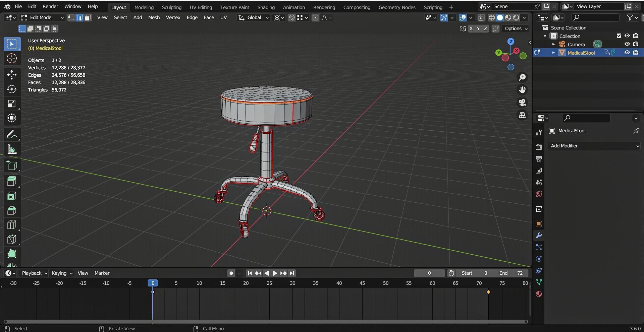The width and height of the screenshot is (644, 332).
Task: Open the Mesh menu
Action: (154, 17)
